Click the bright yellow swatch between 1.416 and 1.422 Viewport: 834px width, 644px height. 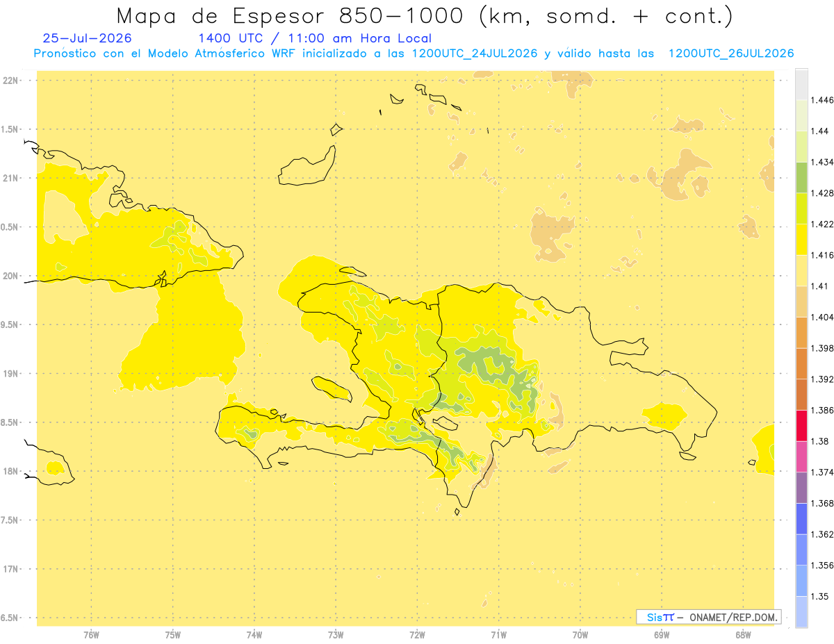click(x=801, y=240)
